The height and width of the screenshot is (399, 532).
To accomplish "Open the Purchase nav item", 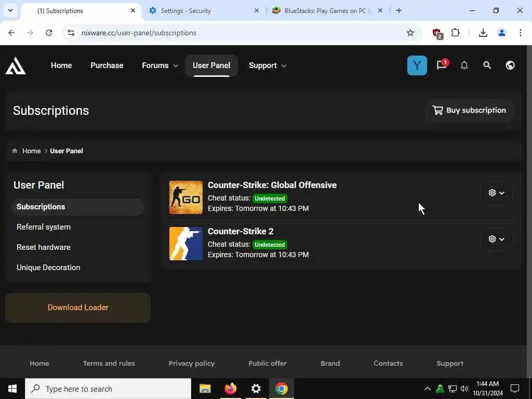I will (x=107, y=65).
